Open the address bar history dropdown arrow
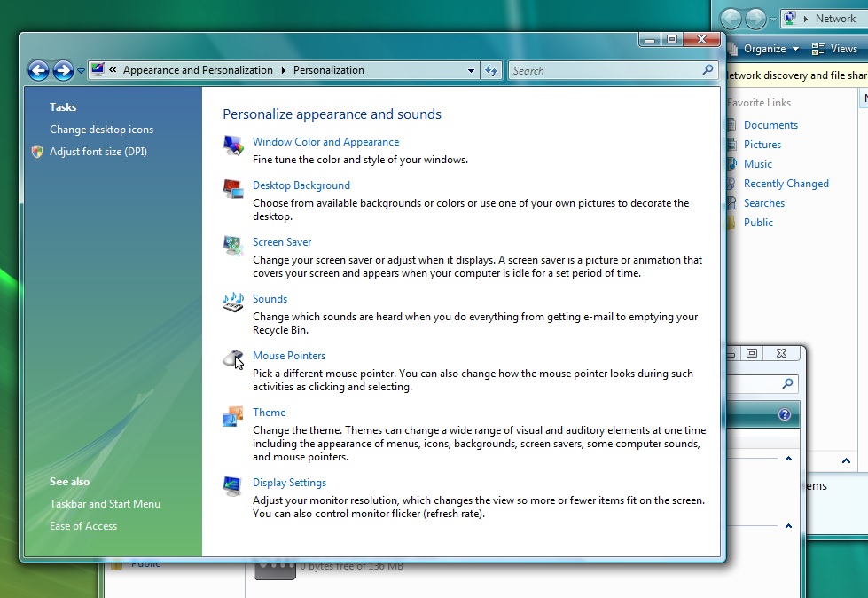 (473, 70)
